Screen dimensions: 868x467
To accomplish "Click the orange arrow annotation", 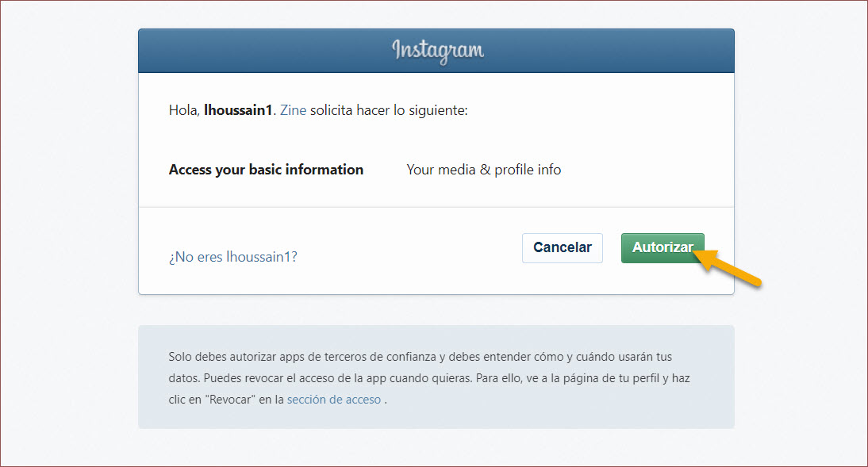I will [x=732, y=267].
